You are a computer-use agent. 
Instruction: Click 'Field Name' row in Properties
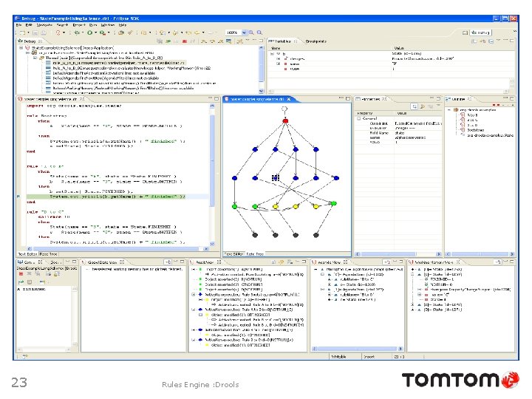tap(398, 133)
